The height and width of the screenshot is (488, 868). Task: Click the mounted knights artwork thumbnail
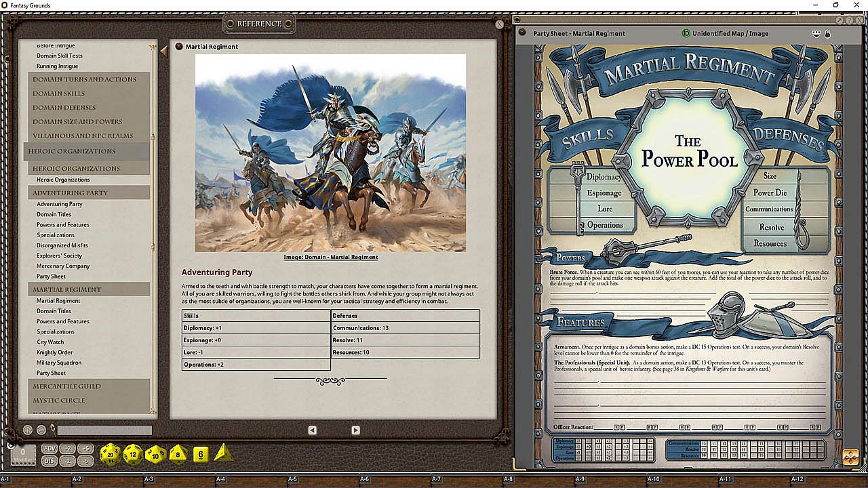(x=331, y=153)
